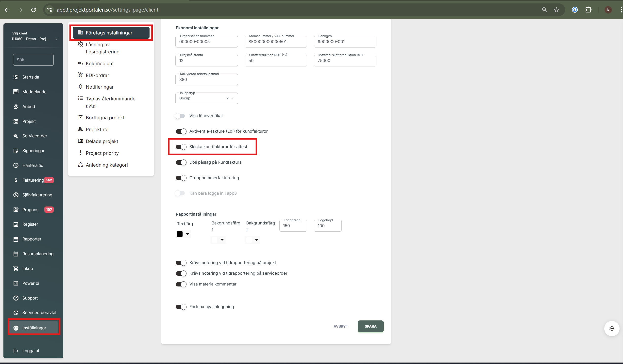
Task: Select Borttagna projekt menu item
Action: (105, 118)
